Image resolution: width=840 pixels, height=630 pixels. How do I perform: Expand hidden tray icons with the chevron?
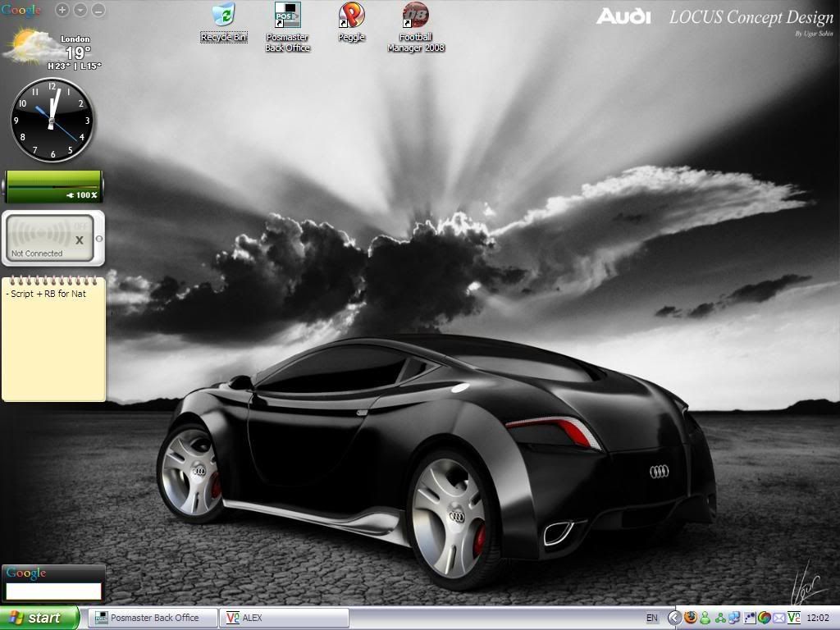pos(674,618)
